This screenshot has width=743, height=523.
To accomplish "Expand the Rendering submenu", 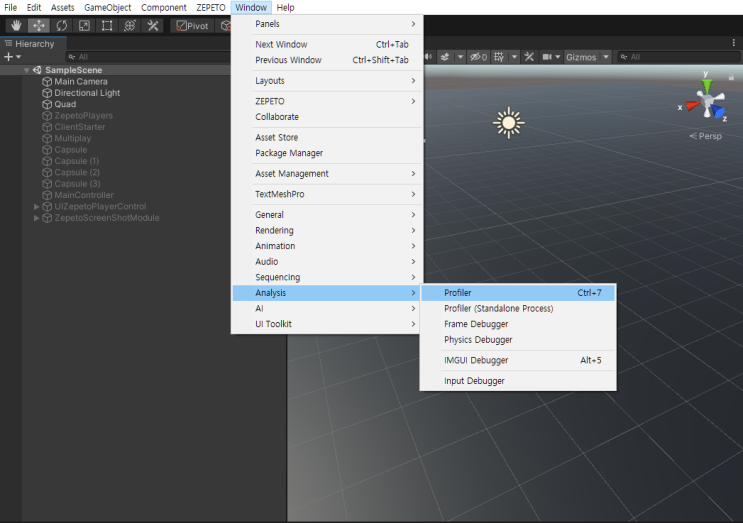I will pos(327,230).
